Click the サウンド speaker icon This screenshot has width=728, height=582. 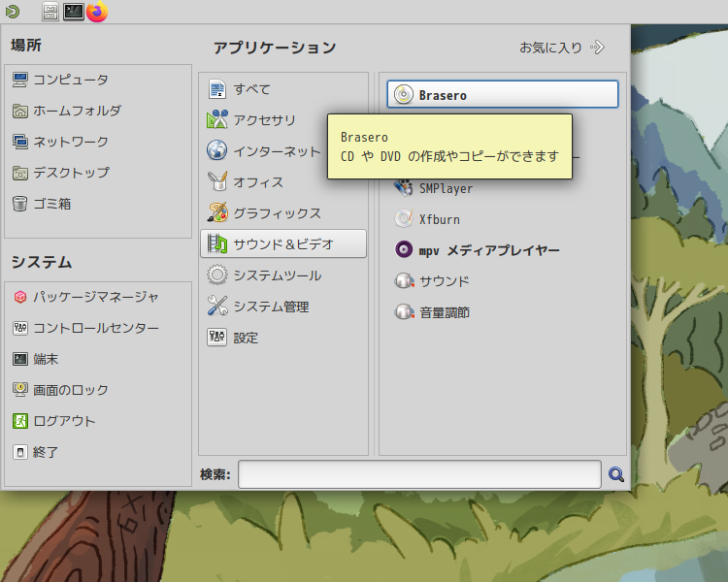tap(404, 280)
